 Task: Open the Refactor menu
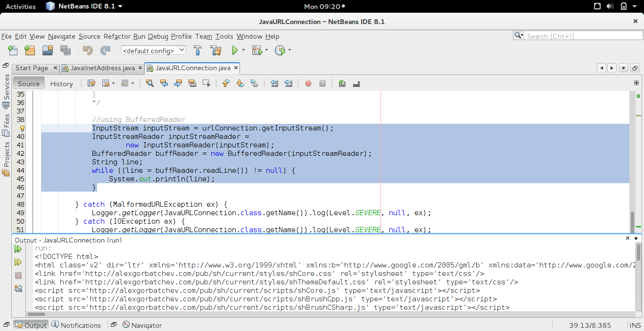pos(117,36)
